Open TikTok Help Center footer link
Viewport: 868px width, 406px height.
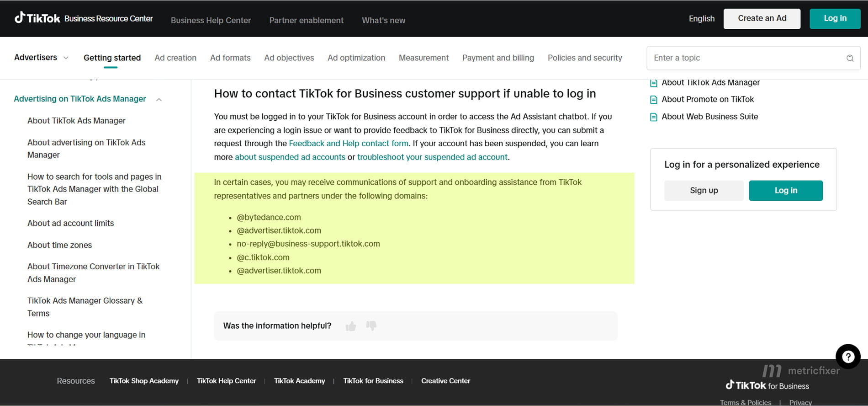tap(226, 381)
